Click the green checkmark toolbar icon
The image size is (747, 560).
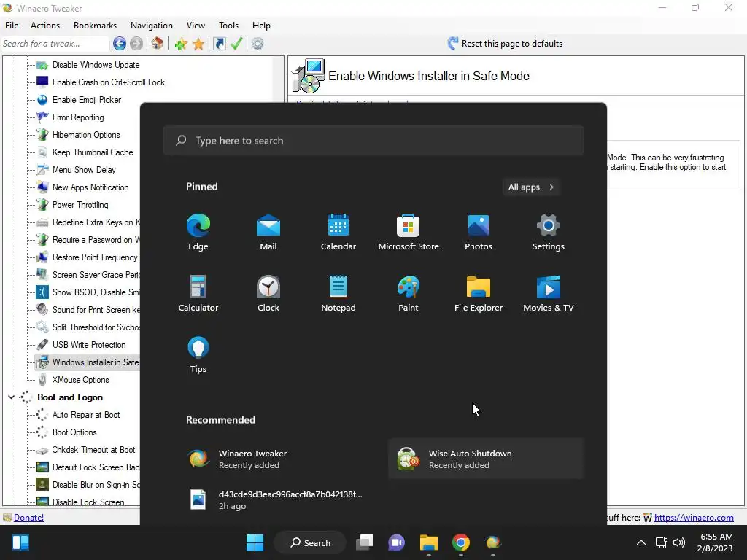click(236, 44)
